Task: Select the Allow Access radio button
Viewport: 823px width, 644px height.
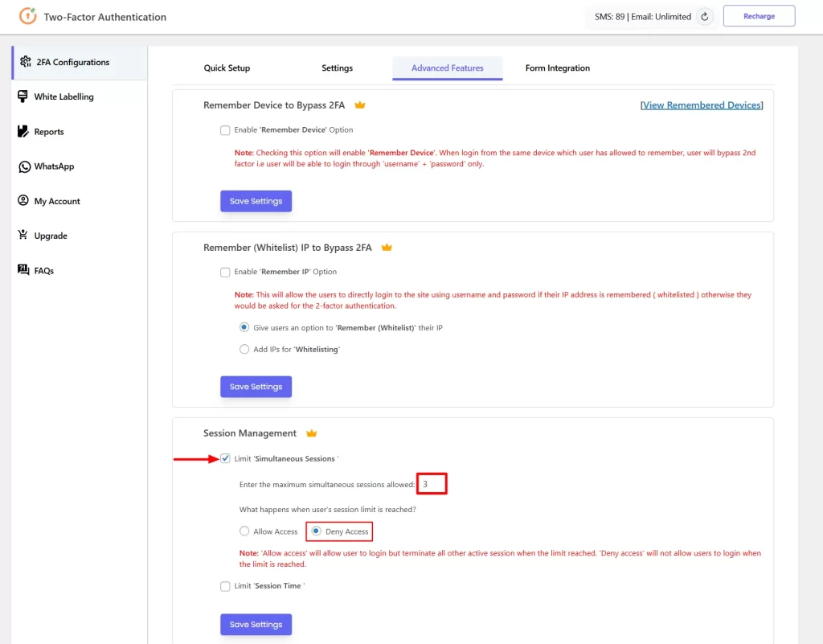Action: (x=244, y=531)
